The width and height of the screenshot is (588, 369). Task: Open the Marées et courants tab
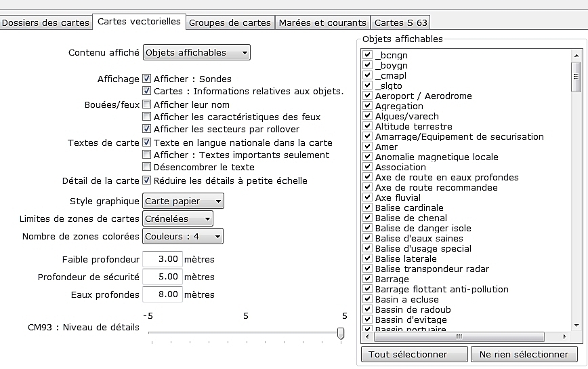pos(322,22)
